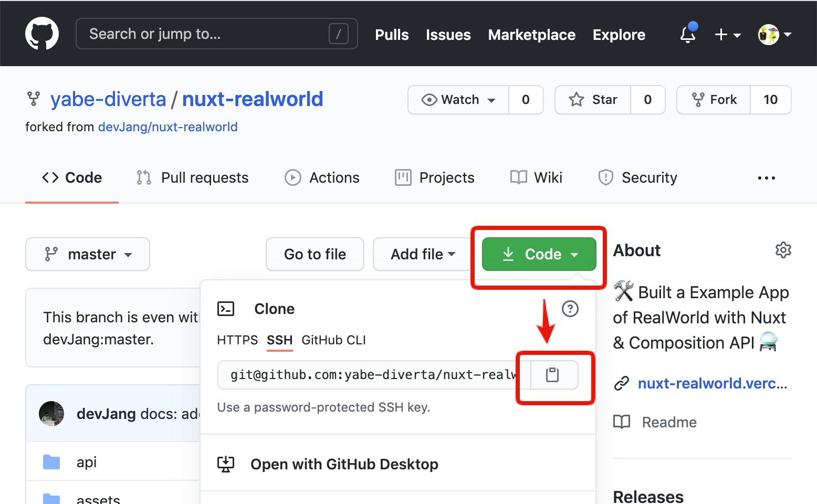This screenshot has height=504, width=817.
Task: Toggle the green Code dropdown
Action: (539, 254)
